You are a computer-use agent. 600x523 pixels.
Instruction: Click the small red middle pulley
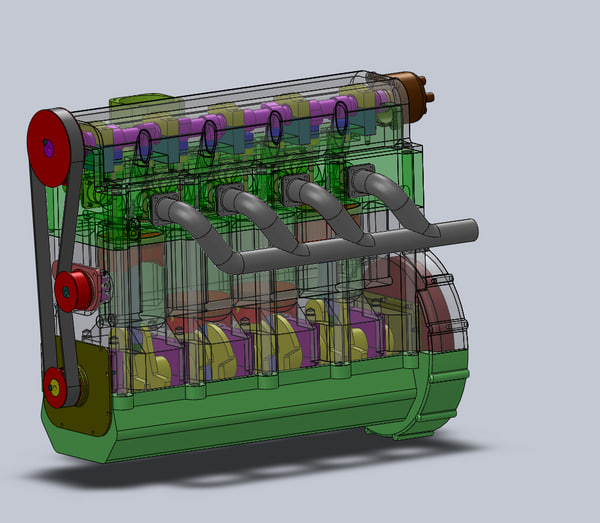tap(70, 288)
